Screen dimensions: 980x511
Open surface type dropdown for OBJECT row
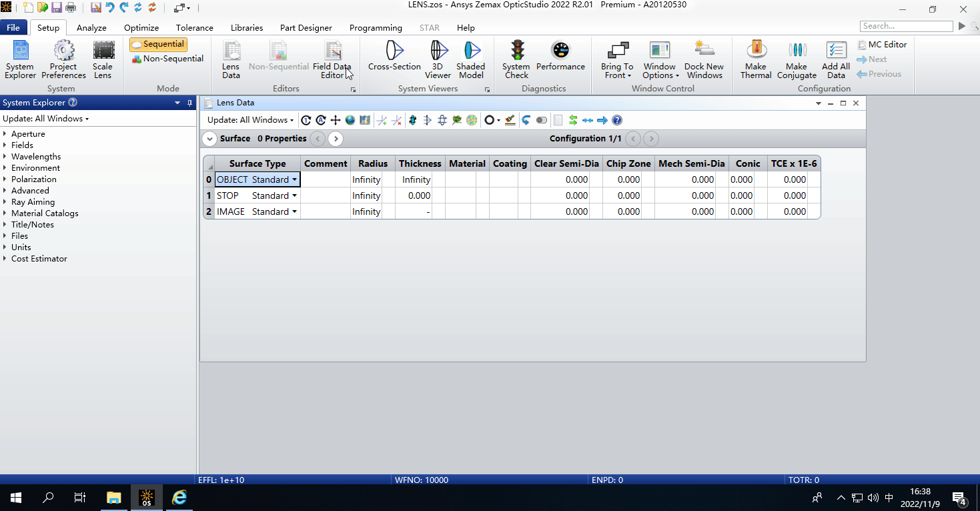point(294,179)
